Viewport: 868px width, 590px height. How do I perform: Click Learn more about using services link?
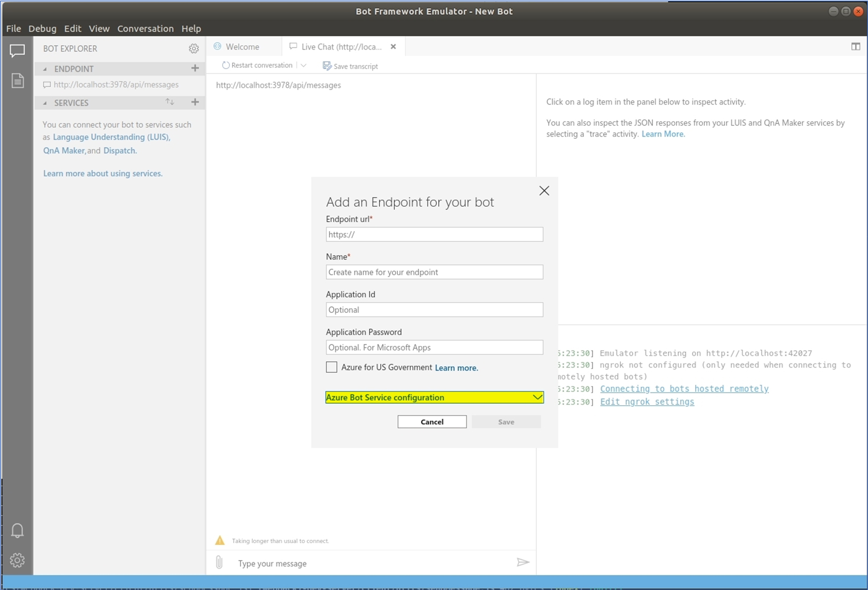[x=103, y=173]
